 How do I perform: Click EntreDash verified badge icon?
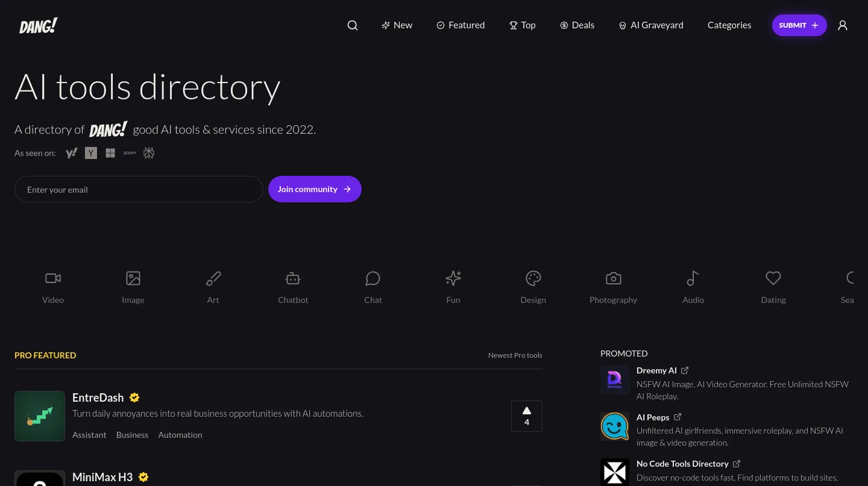pyautogui.click(x=134, y=397)
